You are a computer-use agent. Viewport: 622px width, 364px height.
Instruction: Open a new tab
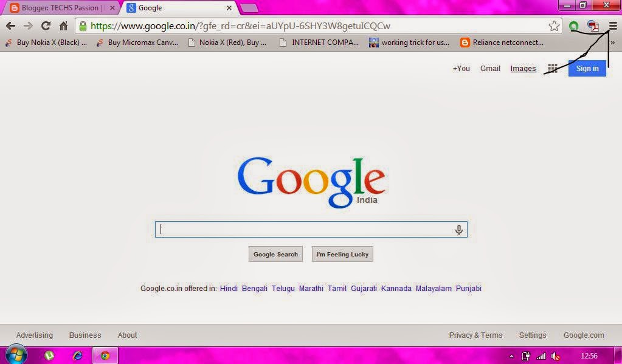coord(249,8)
